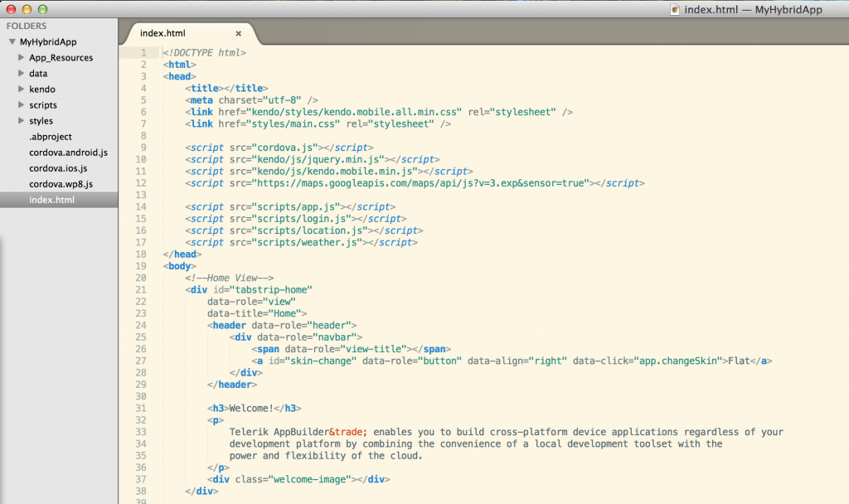Image resolution: width=849 pixels, height=504 pixels.
Task: Expand the styles folder arrow
Action: pyautogui.click(x=21, y=120)
